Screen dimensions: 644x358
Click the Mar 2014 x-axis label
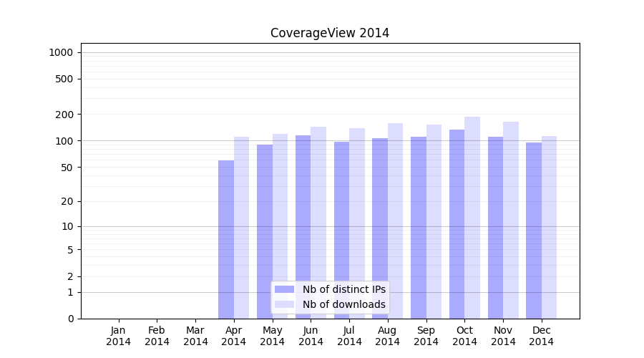pyautogui.click(x=195, y=336)
